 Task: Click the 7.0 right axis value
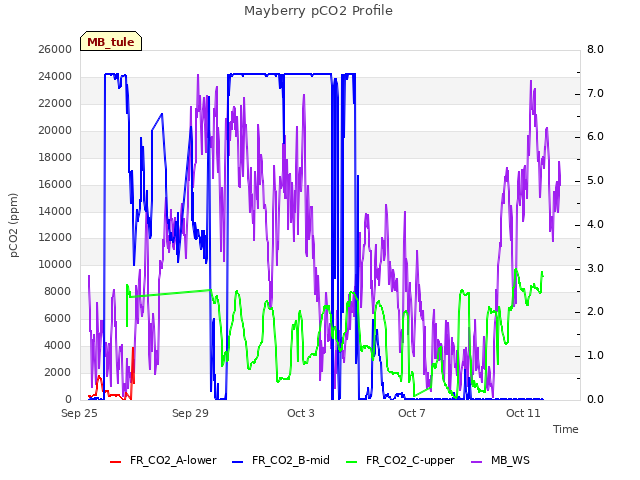(595, 93)
